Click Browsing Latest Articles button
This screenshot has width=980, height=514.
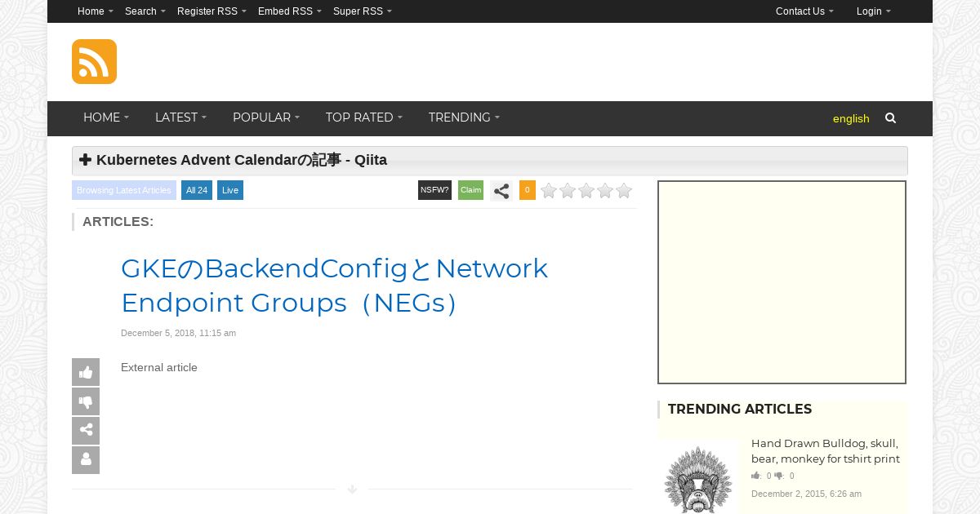pyautogui.click(x=124, y=190)
